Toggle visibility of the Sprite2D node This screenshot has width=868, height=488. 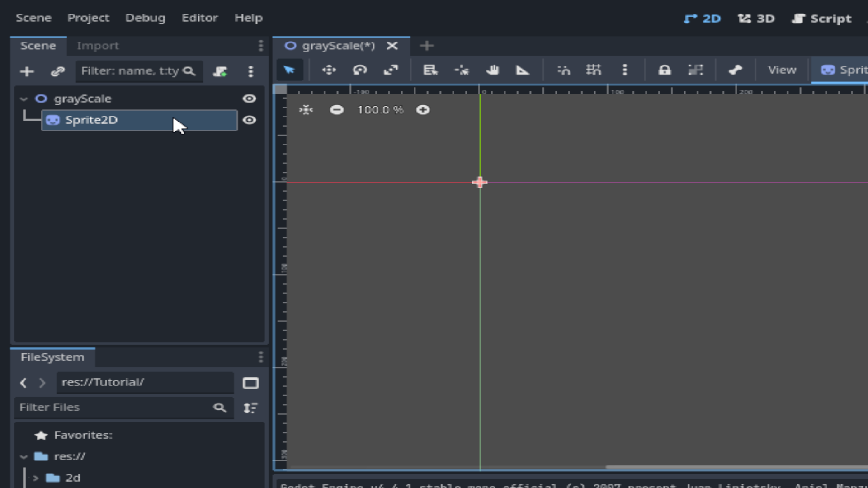pyautogui.click(x=249, y=120)
